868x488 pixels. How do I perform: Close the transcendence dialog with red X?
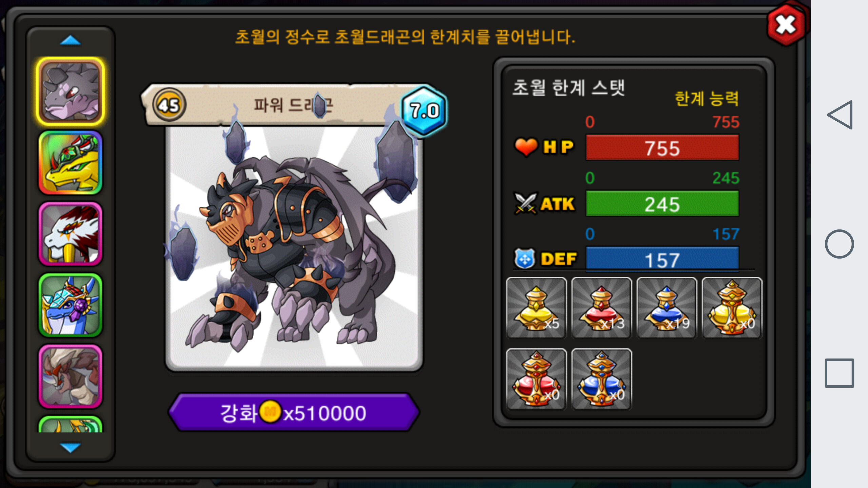(786, 25)
